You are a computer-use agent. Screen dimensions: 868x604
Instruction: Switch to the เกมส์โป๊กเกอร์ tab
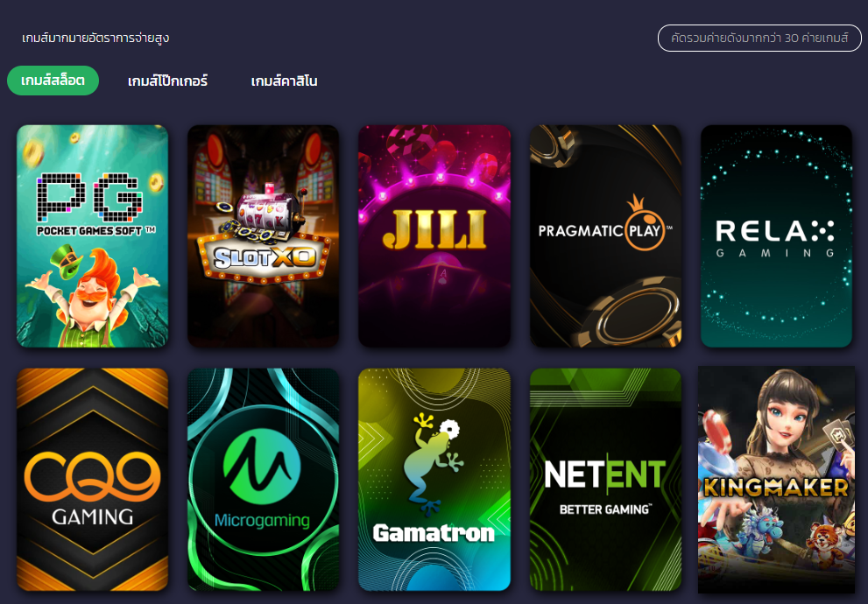pos(168,81)
